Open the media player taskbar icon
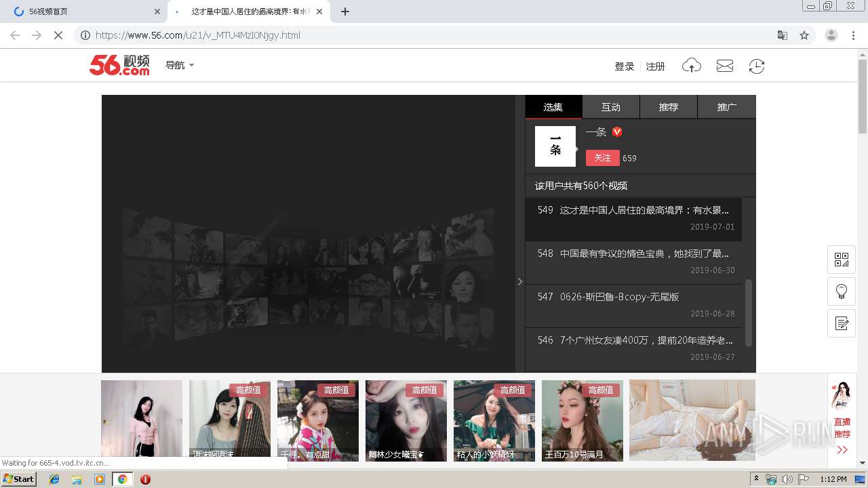 [100, 479]
